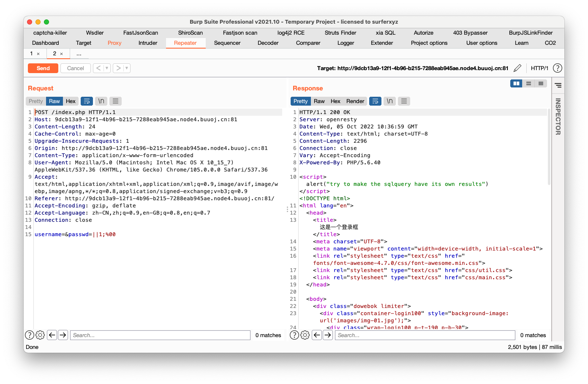Screen dimensions: 588x384
Task: Expand the INSPECTOR side panel label
Action: pyautogui.click(x=558, y=117)
